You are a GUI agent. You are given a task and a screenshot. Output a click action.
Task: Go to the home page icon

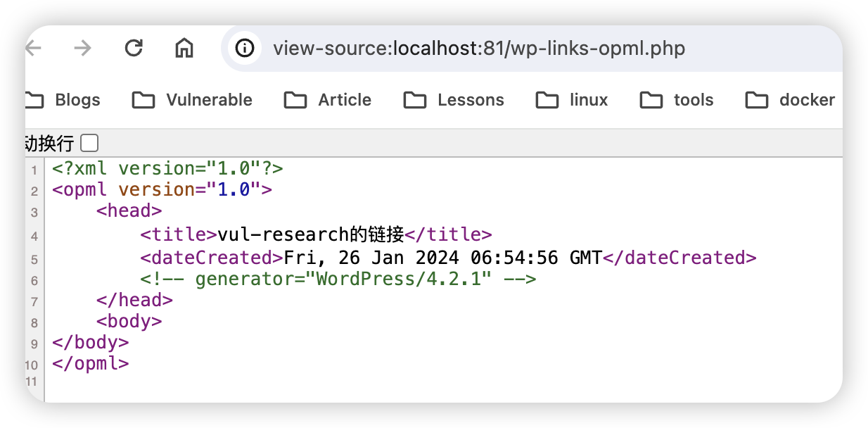point(184,48)
